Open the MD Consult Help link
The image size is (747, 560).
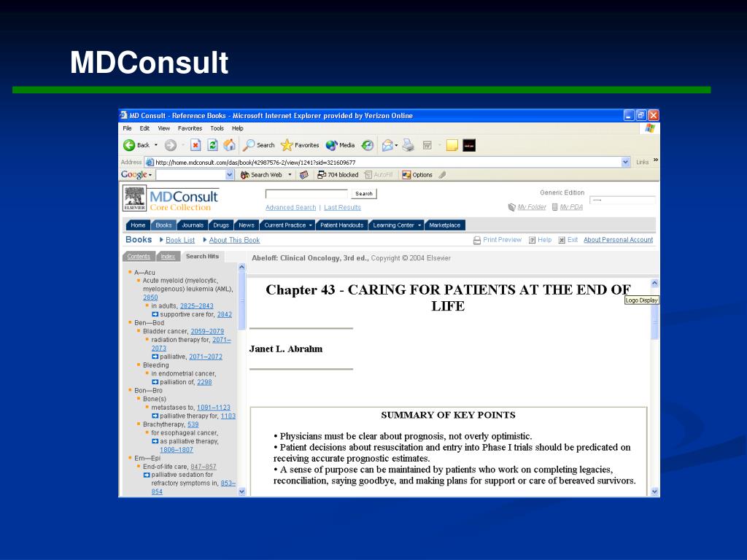click(544, 240)
